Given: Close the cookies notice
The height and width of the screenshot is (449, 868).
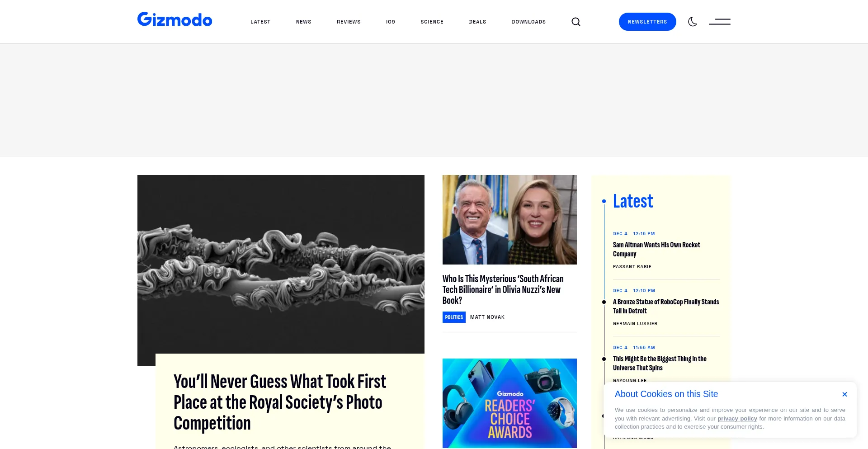Looking at the screenshot, I should [844, 394].
